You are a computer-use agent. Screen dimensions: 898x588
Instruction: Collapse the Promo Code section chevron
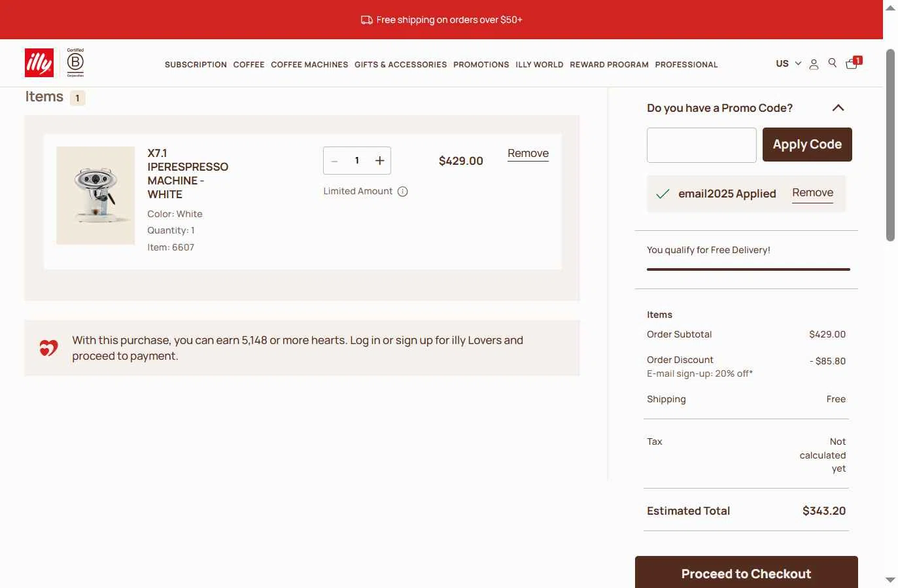(838, 108)
